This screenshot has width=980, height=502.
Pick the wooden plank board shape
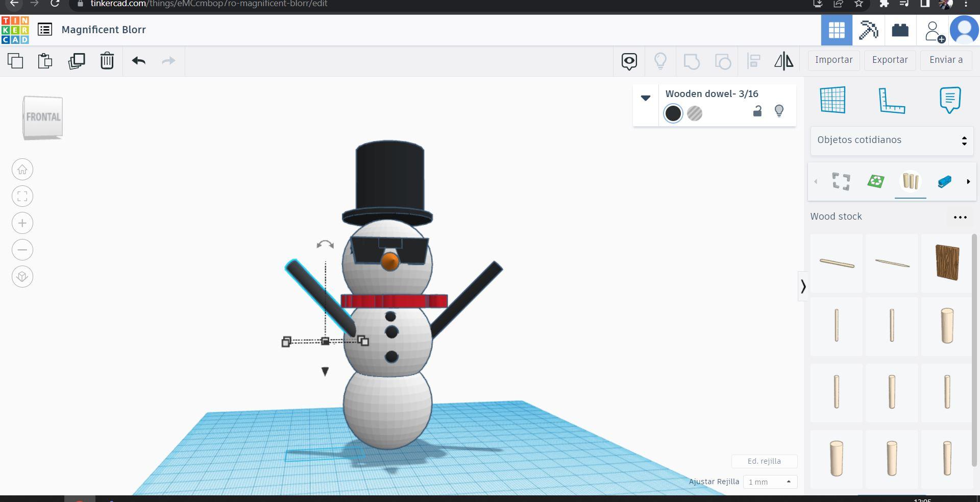[947, 262]
